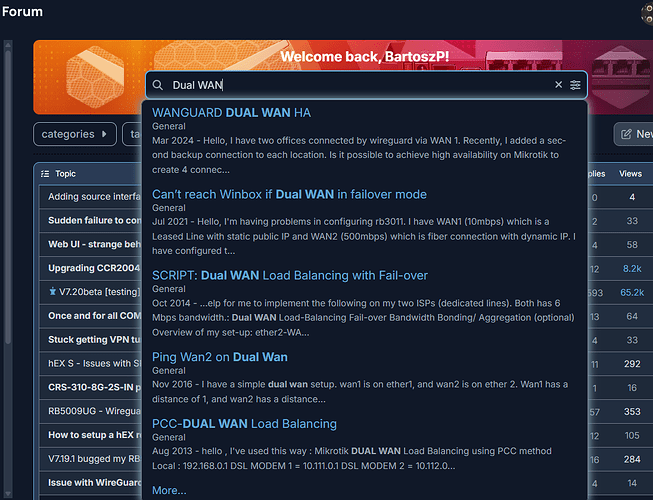Viewport: 653px width, 500px height.
Task: Open Adding source interface topic
Action: click(95, 197)
